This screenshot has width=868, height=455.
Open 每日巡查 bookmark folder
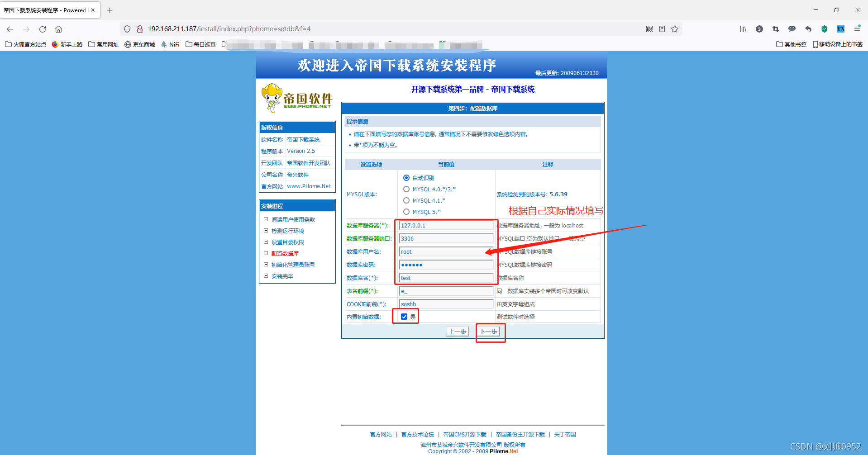coord(200,44)
